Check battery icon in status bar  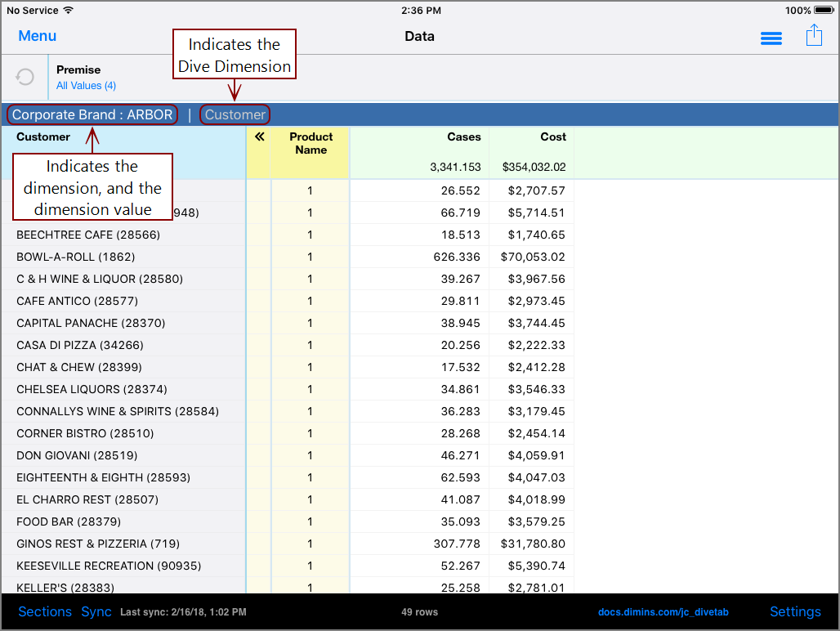(x=824, y=11)
